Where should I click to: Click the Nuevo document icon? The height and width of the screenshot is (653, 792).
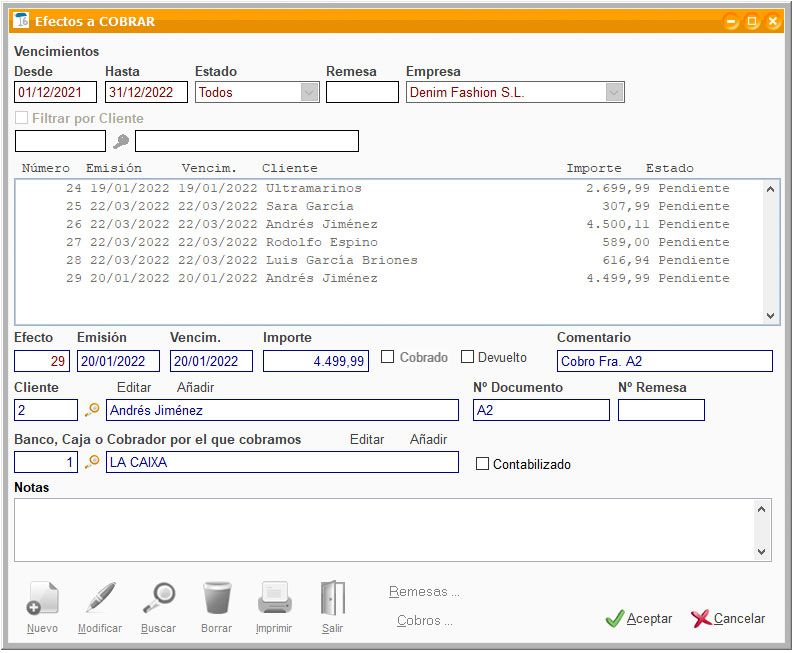(42, 598)
